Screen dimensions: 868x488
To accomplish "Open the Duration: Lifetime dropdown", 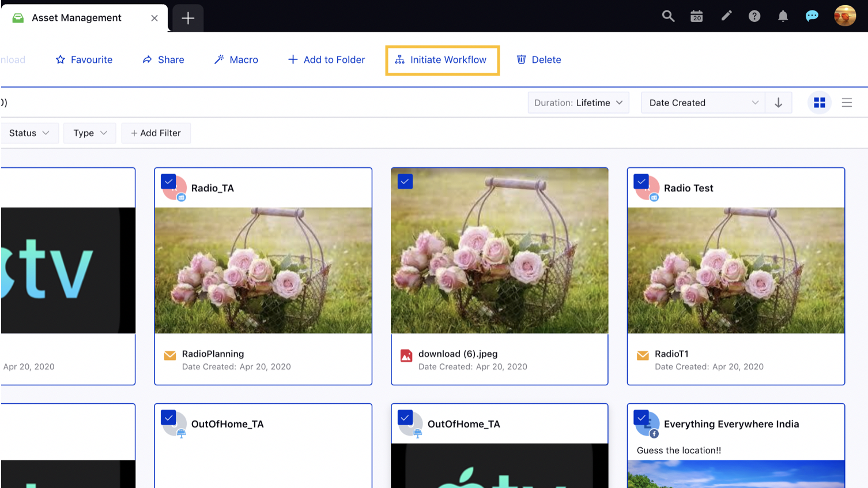I will click(578, 103).
